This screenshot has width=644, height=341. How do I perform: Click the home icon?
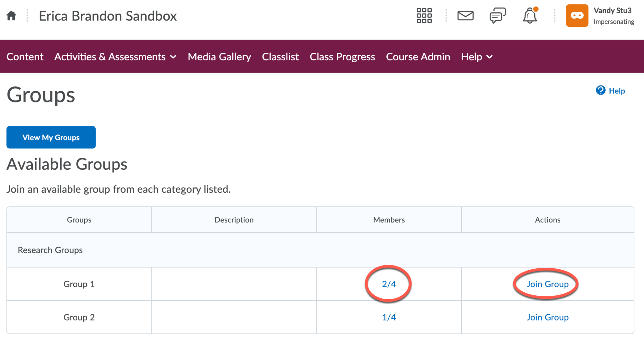tap(11, 15)
